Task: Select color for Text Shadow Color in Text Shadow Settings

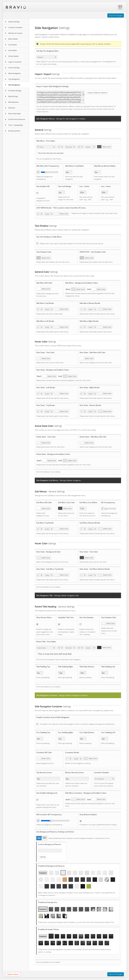Action: 44,258
